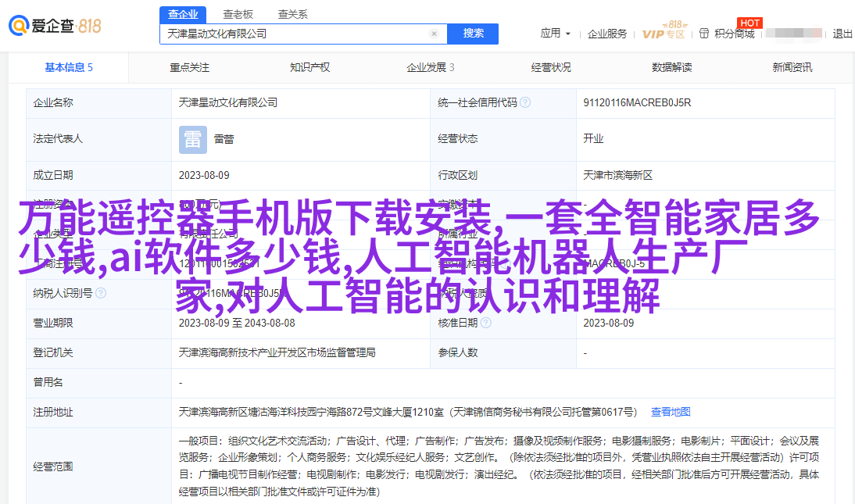Image resolution: width=855 pixels, height=504 pixels.
Task: Click the help icon beside 核准日期
Action: coord(486,323)
